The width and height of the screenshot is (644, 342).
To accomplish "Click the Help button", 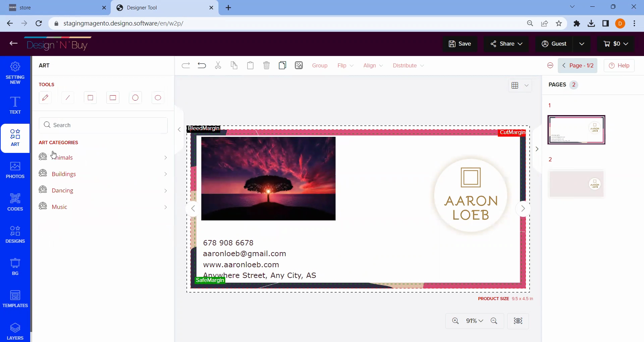I will coord(619,65).
